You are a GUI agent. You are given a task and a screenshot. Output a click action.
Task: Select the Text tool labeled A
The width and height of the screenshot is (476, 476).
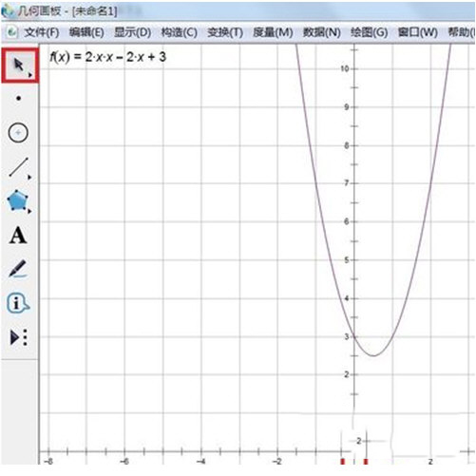[x=18, y=236]
